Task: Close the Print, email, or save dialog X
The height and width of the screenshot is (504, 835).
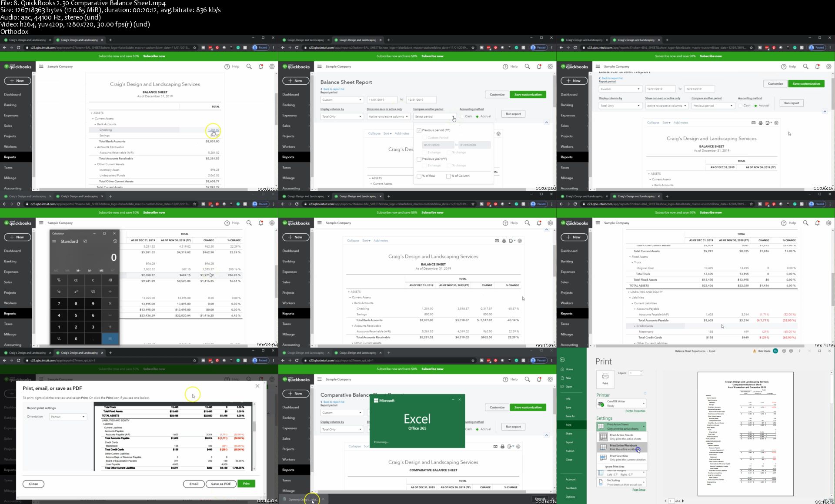Action: click(257, 386)
